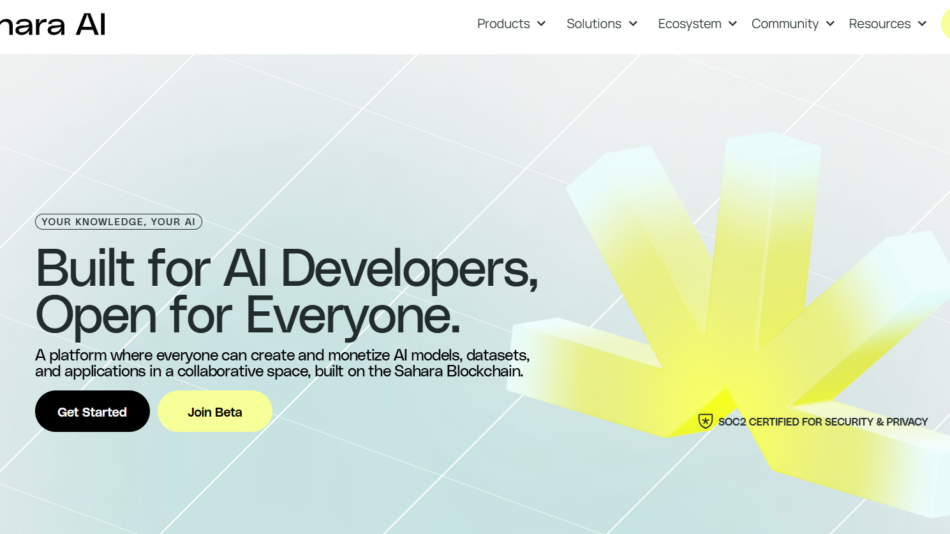The image size is (950, 534).
Task: Open the Community menu
Action: click(785, 24)
